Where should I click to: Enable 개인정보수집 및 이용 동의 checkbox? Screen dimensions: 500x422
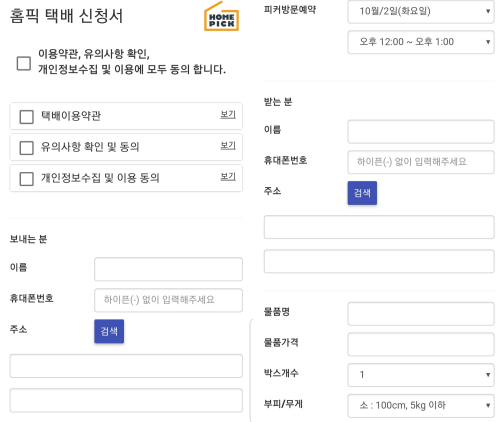[27, 179]
